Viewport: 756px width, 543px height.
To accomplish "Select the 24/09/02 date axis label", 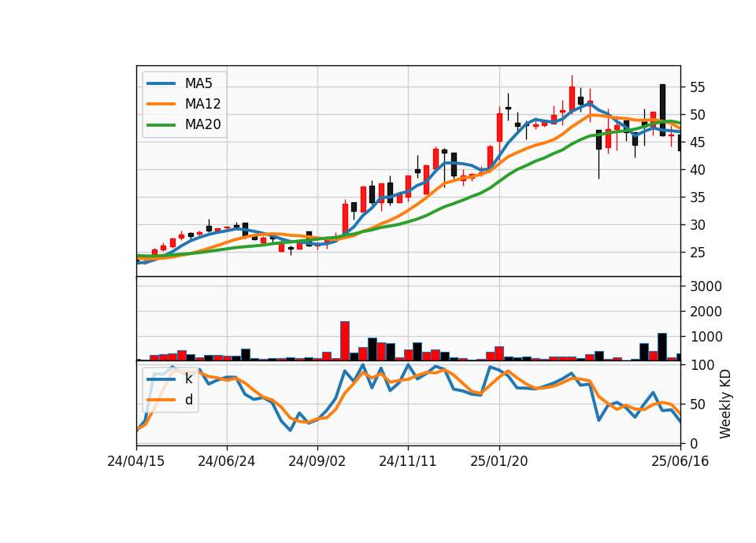I will point(317,461).
